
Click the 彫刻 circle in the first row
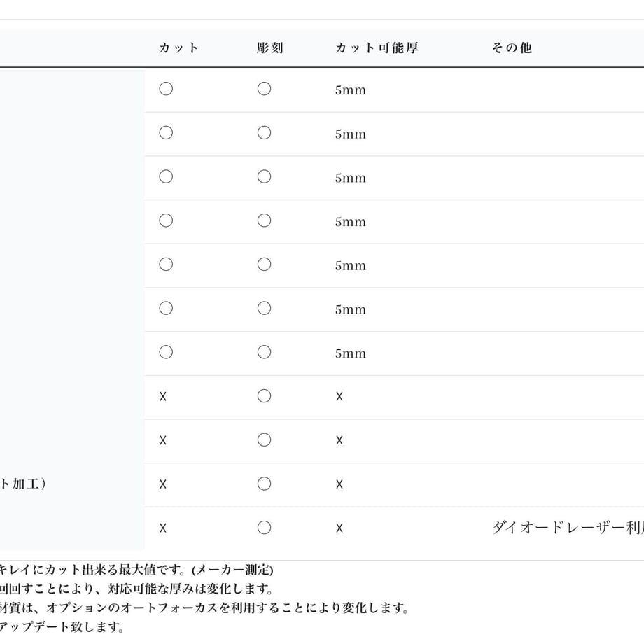click(x=264, y=89)
